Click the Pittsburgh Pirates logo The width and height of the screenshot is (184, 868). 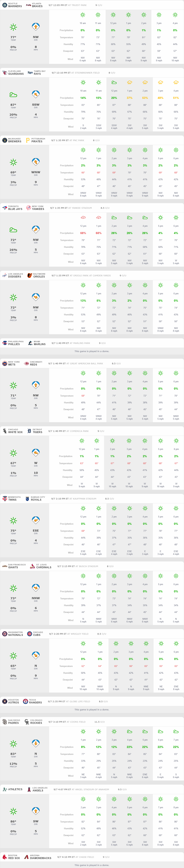pyautogui.click(x=28, y=140)
